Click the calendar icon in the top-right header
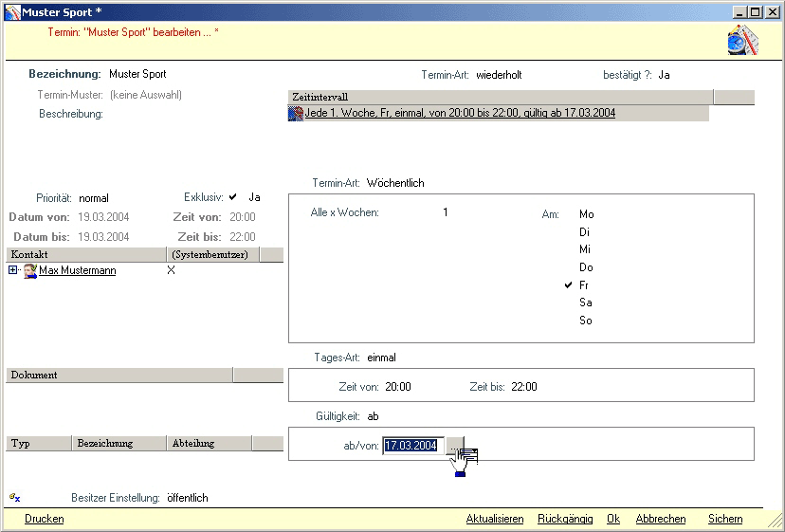This screenshot has height=532, width=785. pos(741,43)
